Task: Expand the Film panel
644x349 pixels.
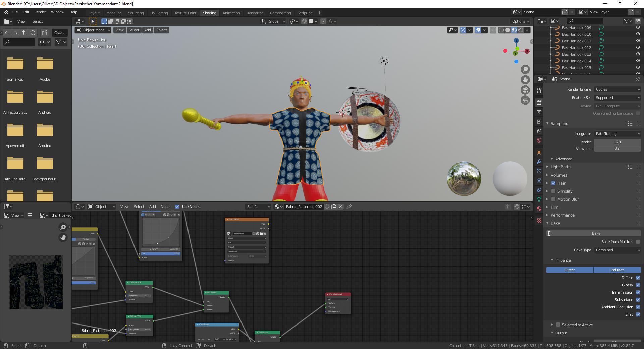Action: tap(554, 207)
